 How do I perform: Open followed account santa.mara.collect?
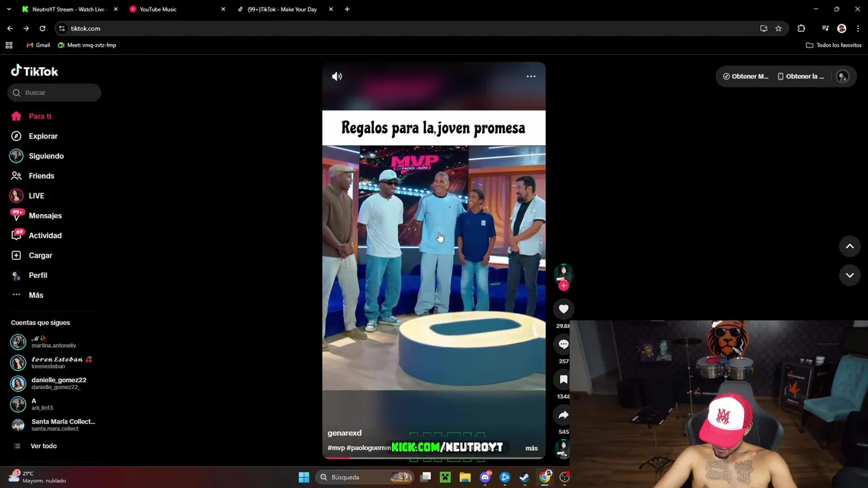click(x=54, y=425)
